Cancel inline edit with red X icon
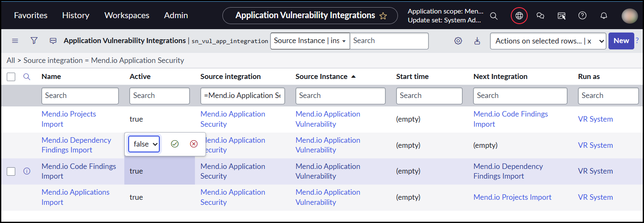644x223 pixels. 194,144
